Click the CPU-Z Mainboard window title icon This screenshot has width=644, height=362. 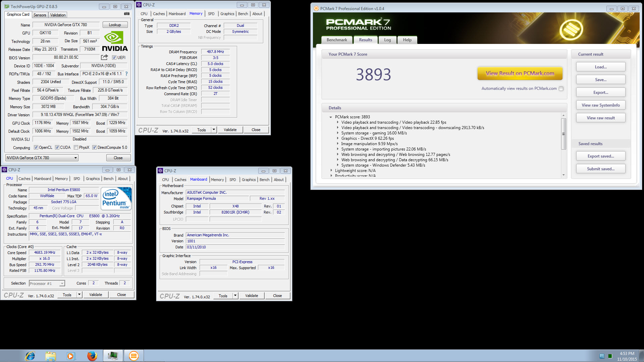160,171
